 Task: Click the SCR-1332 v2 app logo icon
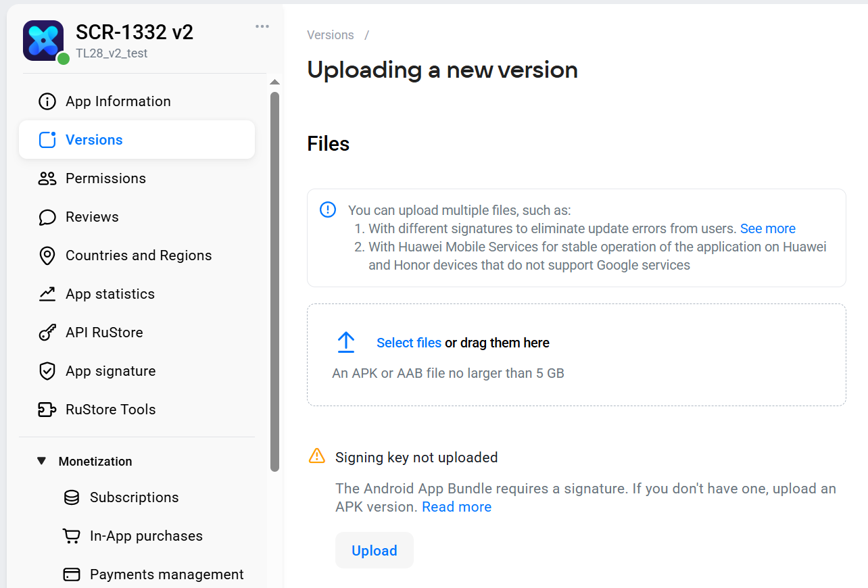pyautogui.click(x=43, y=41)
